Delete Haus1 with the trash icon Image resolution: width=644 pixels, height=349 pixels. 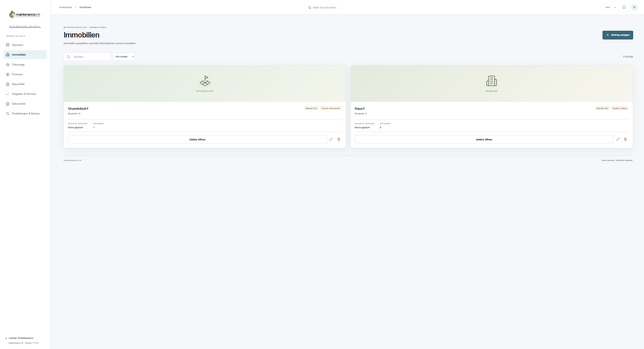[625, 139]
